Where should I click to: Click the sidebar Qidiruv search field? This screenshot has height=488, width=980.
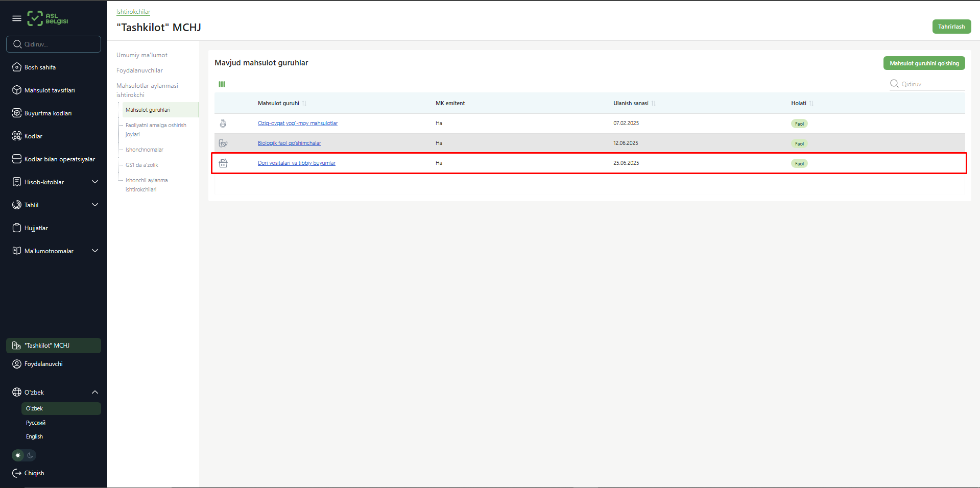54,44
